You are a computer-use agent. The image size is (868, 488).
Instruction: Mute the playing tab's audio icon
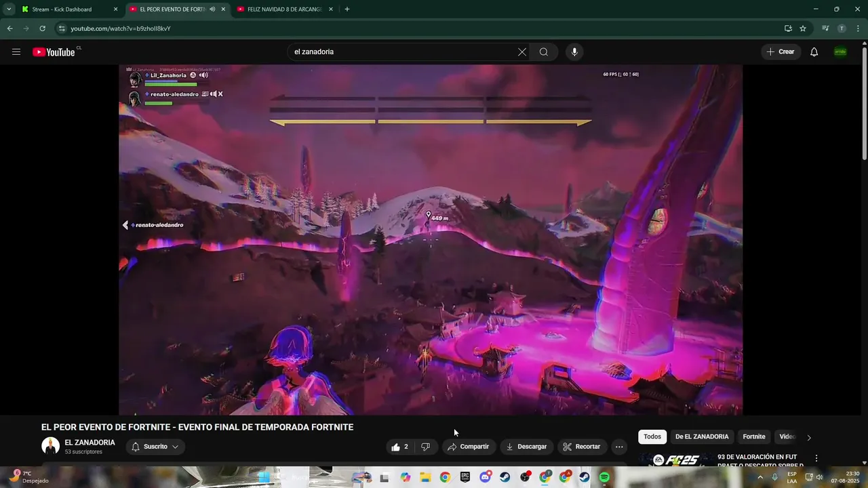point(212,9)
